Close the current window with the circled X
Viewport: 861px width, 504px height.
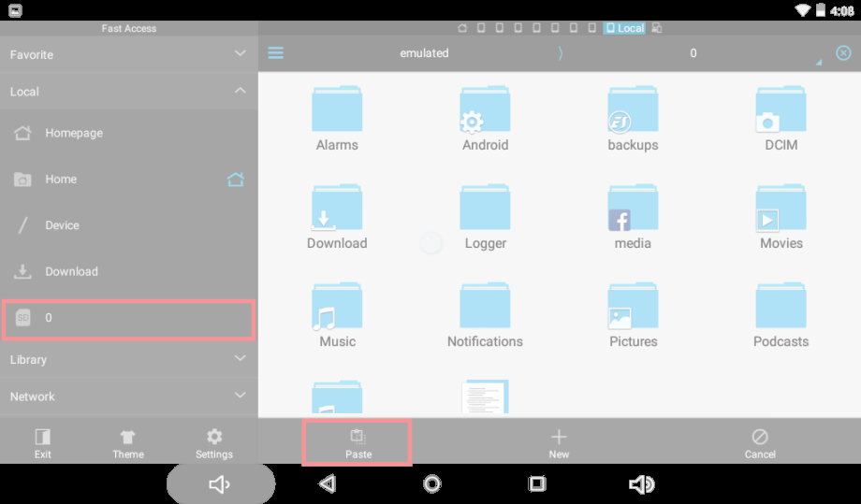[843, 52]
